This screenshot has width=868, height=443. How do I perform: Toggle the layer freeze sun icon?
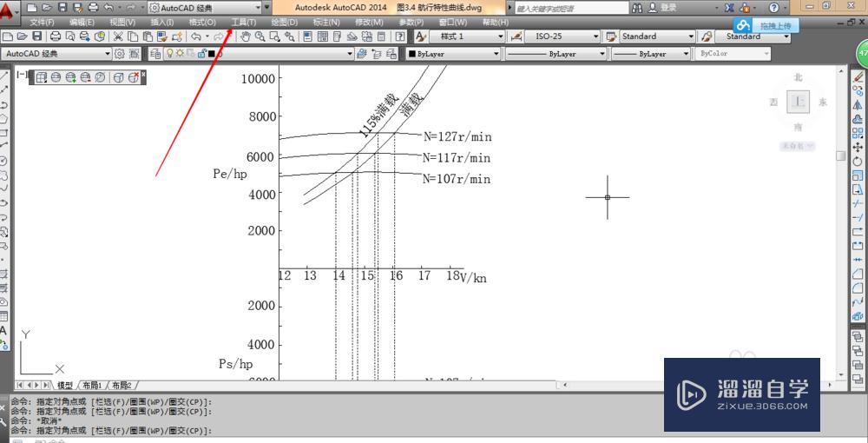(180, 54)
